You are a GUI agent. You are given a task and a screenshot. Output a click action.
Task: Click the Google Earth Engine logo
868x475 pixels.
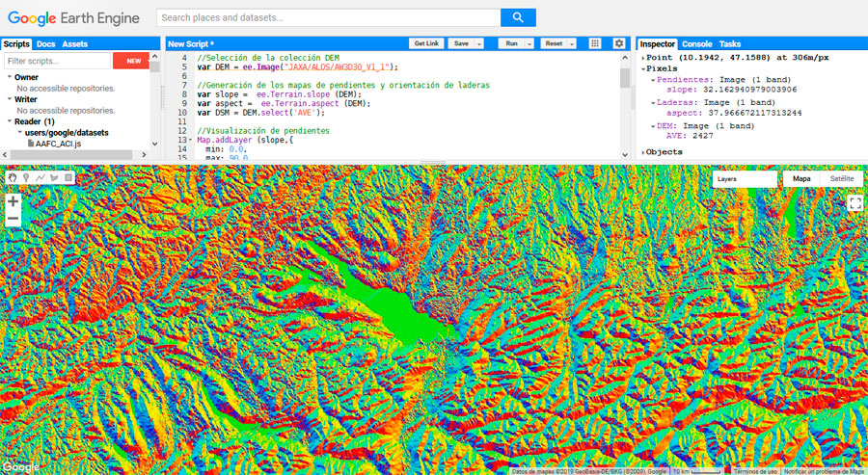click(73, 18)
